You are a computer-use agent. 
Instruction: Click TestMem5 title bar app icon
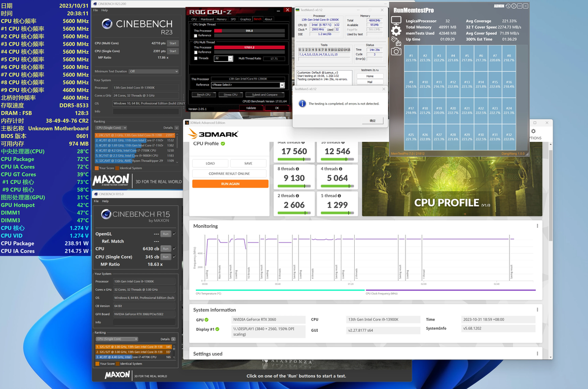[297, 10]
